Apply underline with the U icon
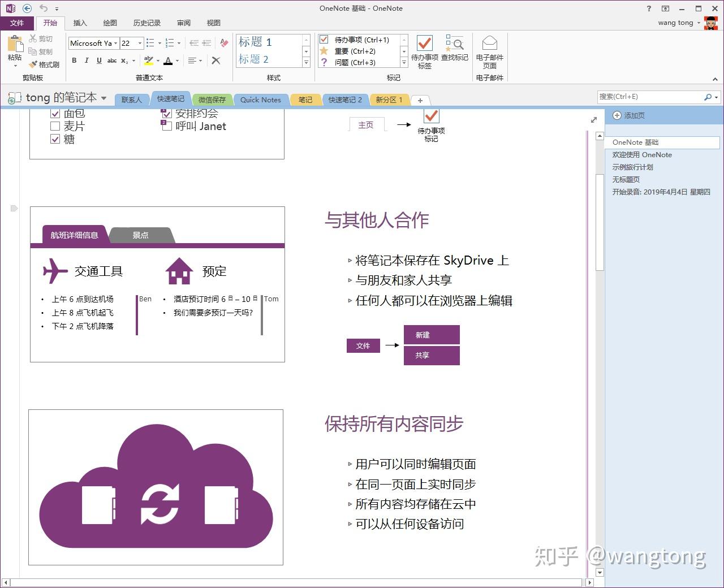 [99, 60]
